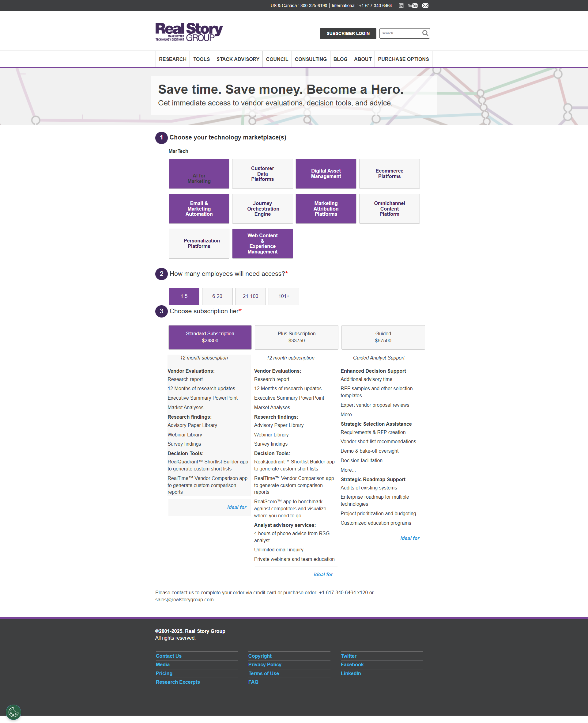Open the Contact Us footer link

(x=168, y=656)
